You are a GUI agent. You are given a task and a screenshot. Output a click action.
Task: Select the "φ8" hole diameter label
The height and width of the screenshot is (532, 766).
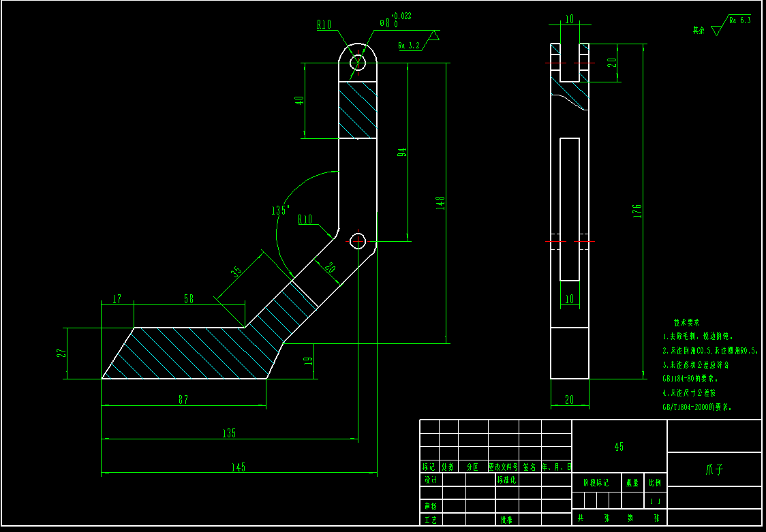coord(385,23)
